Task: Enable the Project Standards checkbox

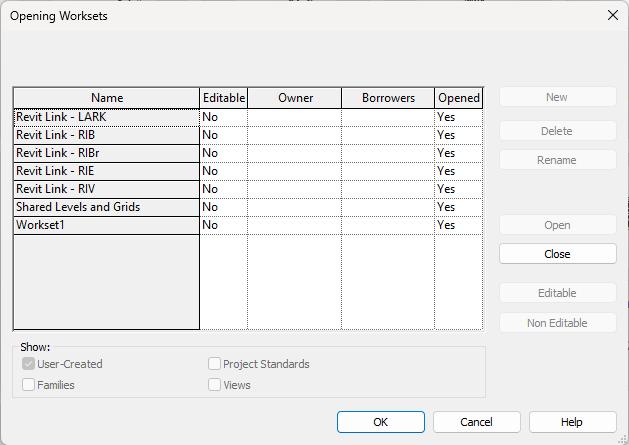Action: [215, 364]
